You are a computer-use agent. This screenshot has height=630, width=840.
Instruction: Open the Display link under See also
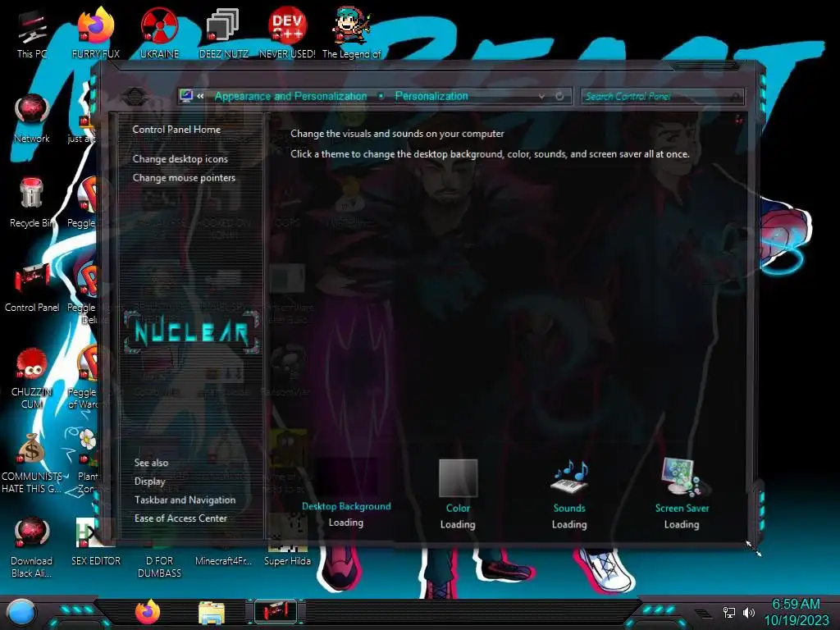tap(149, 482)
